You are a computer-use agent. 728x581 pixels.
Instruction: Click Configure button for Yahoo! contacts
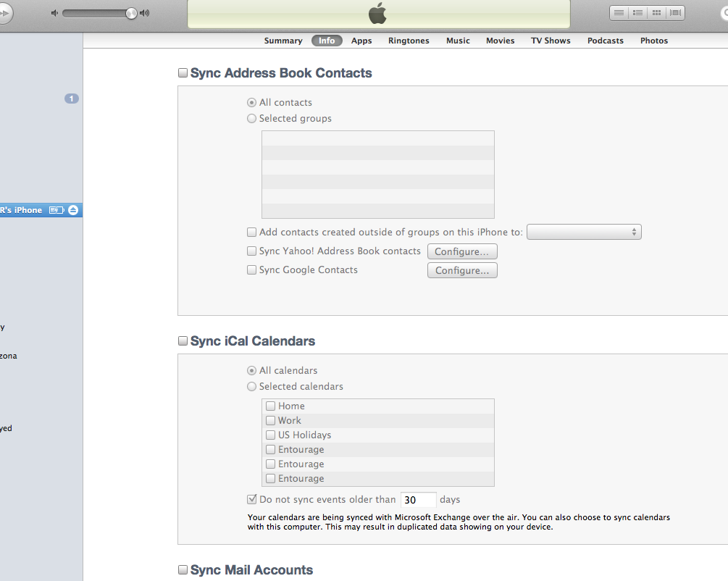coord(462,251)
